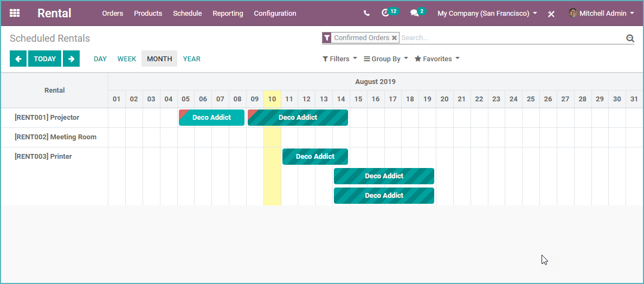Click day 20 column header
The height and width of the screenshot is (284, 644).
[445, 99]
